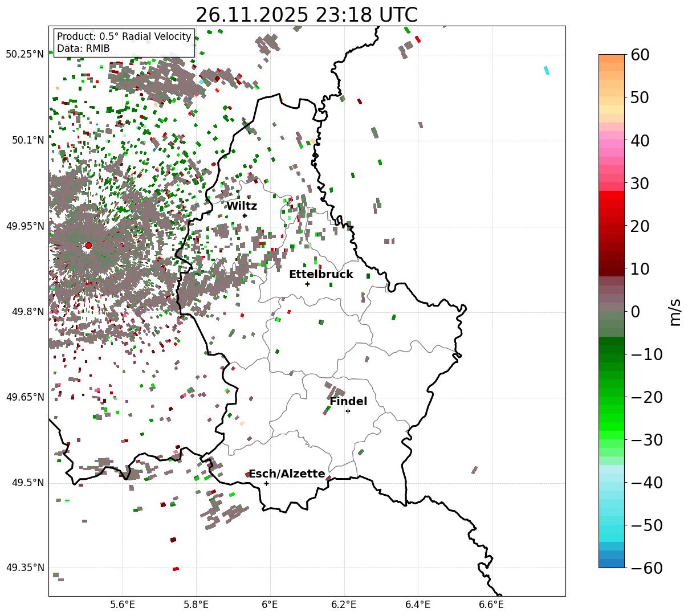Click the longitude label 6°E

pyautogui.click(x=270, y=604)
